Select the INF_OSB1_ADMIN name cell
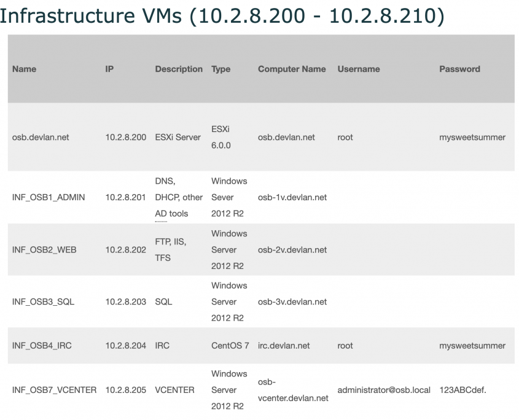 (x=49, y=197)
